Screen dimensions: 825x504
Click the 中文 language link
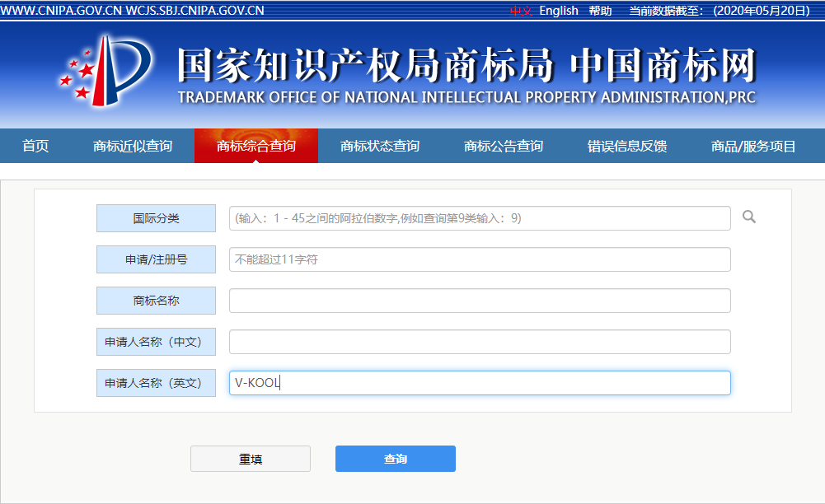click(x=519, y=11)
